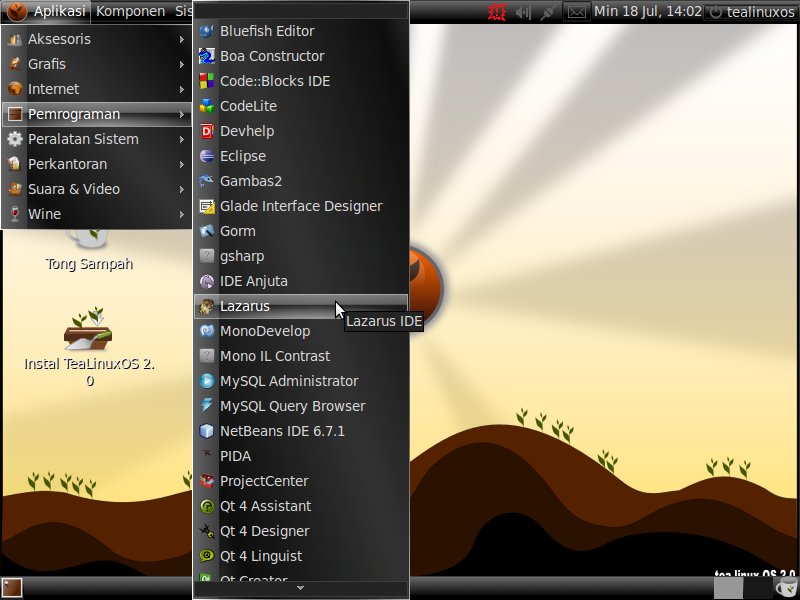Viewport: 800px width, 600px height.
Task: Launch Mono IL Contrast
Action: [301, 356]
